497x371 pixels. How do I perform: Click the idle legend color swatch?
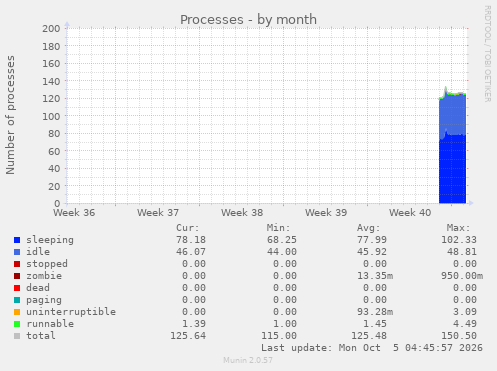click(17, 252)
